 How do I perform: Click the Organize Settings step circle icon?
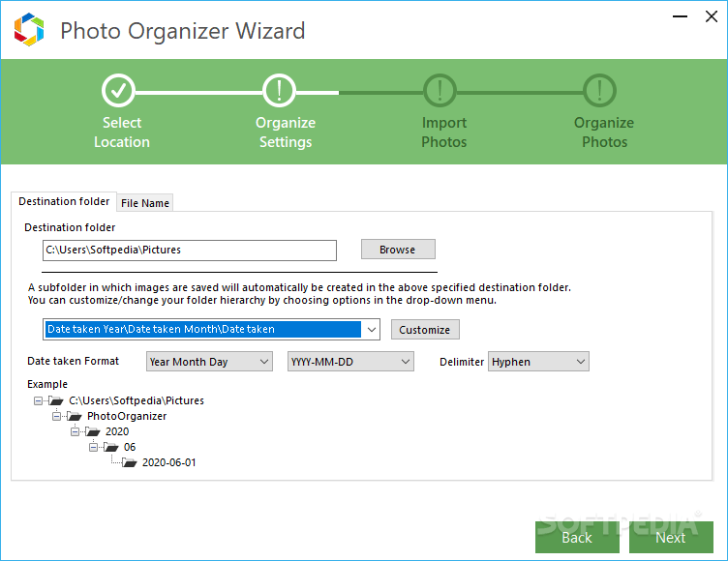coord(280,91)
